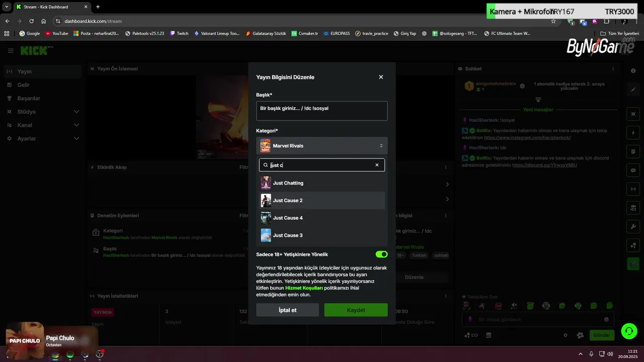Open Başarılar in the sidebar

[42, 98]
